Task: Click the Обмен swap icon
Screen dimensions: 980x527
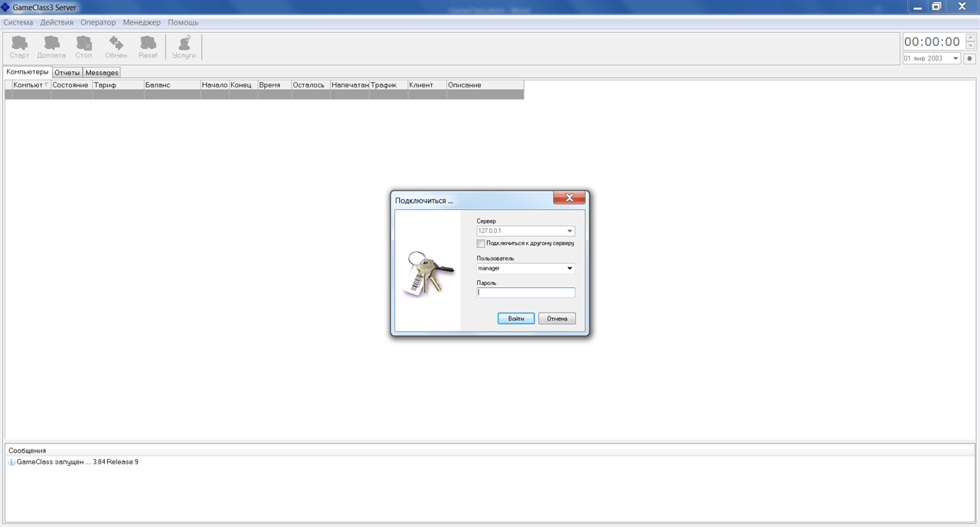Action: pos(116,47)
